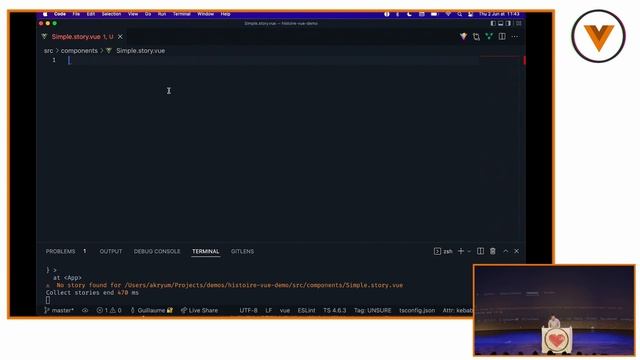This screenshot has height=360, width=640.
Task: Select the vue language mode indicator
Action: tap(285, 311)
